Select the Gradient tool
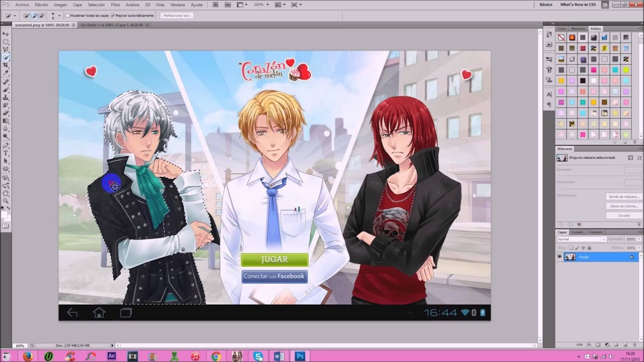This screenshot has height=362, width=644. [6, 121]
